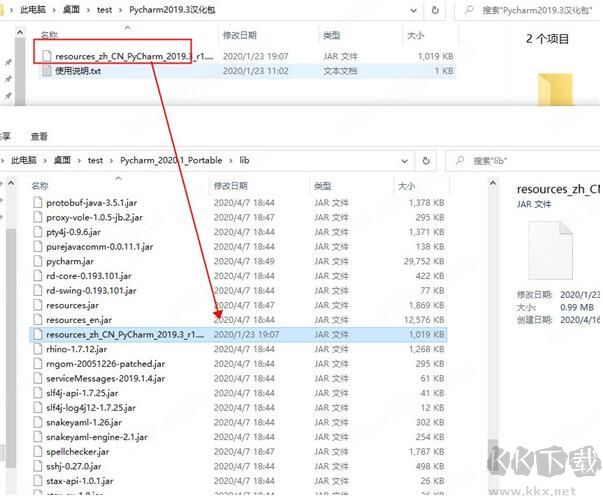Click file icon of resources_en.jar
This screenshot has width=603, height=498.
38,320
